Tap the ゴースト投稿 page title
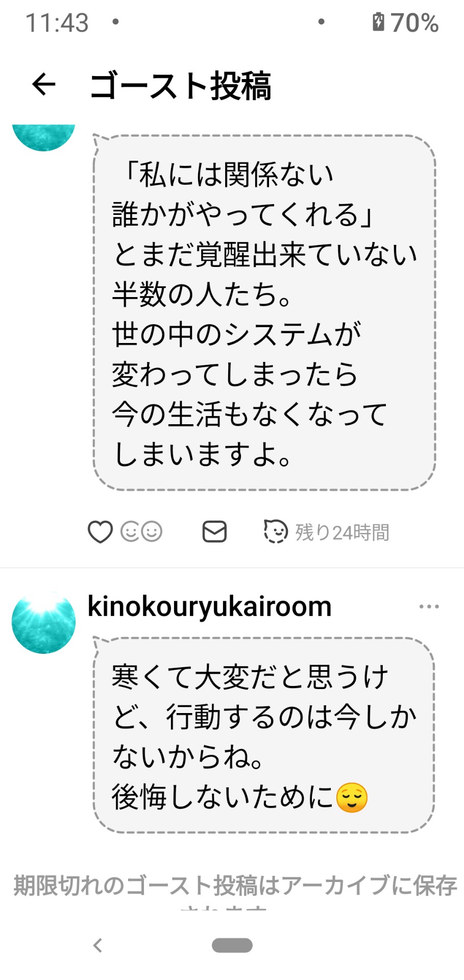The height and width of the screenshot is (980, 464). 180,85
